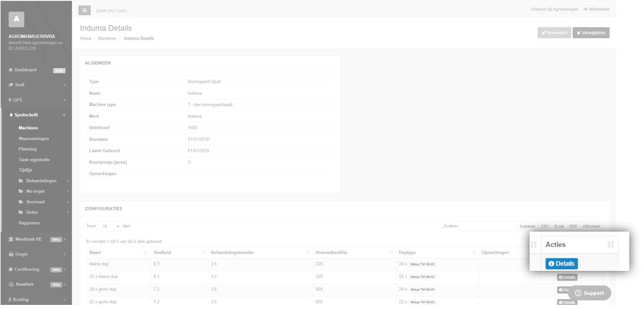
Task: Sort table by Naam column sort icon
Action: pyautogui.click(x=146, y=253)
